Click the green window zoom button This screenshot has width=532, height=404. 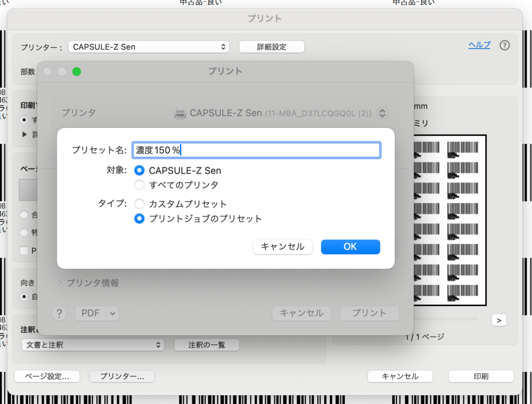coord(76,72)
